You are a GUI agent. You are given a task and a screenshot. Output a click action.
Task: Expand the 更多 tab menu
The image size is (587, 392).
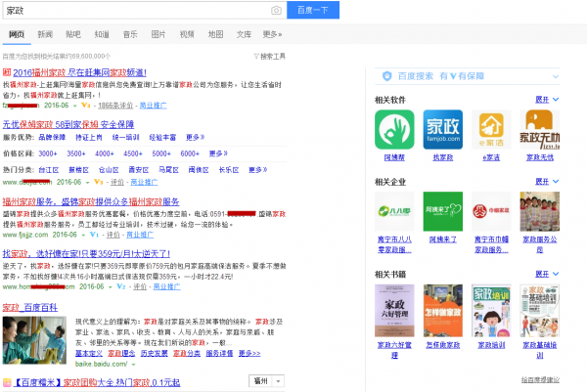(x=272, y=34)
